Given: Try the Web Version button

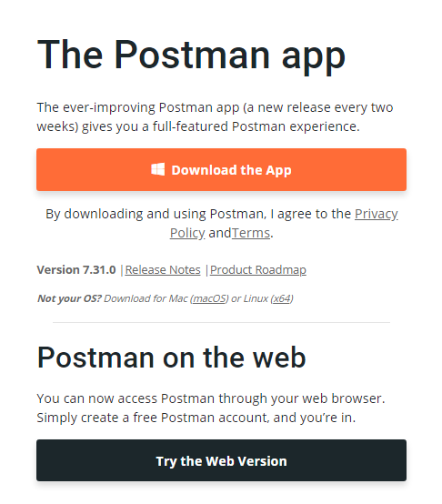Looking at the screenshot, I should pos(221,460).
